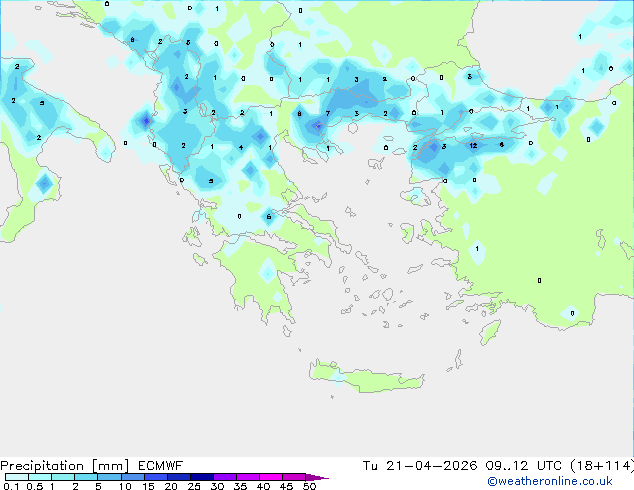Click the '09..12 UTC' time range text
The height and width of the screenshot is (490, 634).
[523, 466]
